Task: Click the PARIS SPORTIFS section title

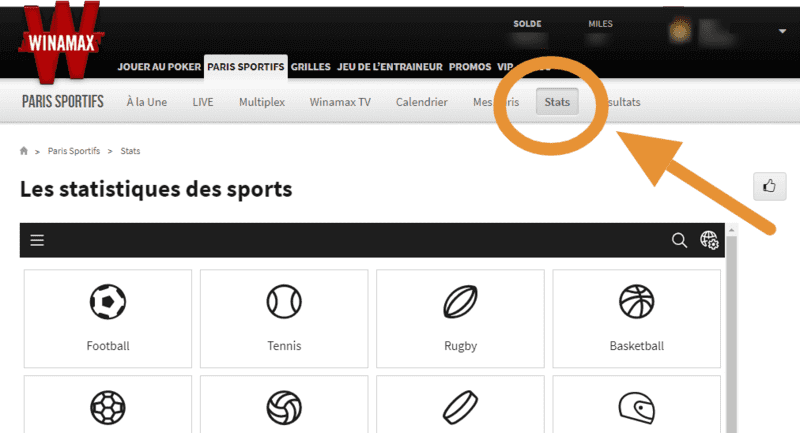Action: click(x=63, y=101)
